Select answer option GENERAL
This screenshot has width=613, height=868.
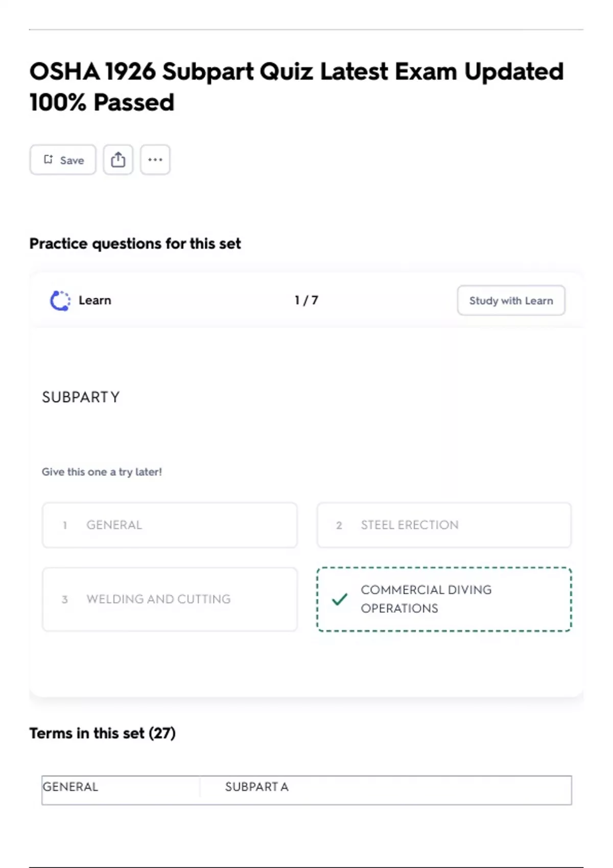click(x=170, y=525)
